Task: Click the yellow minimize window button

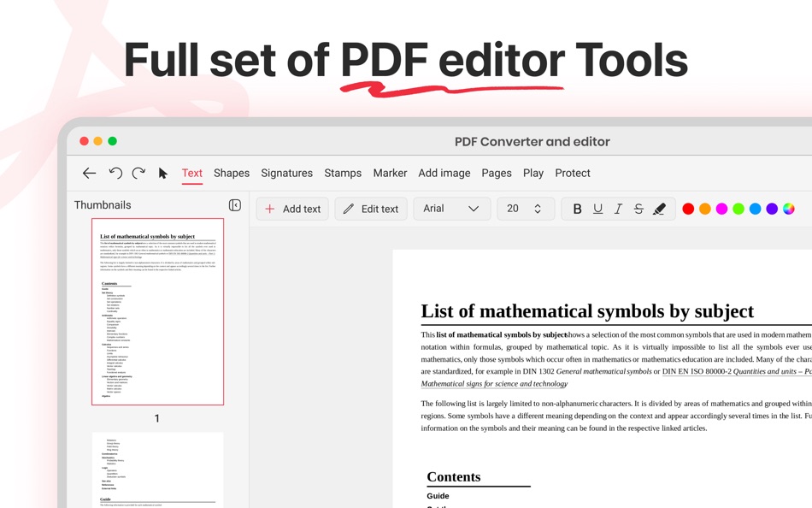Action: click(98, 141)
